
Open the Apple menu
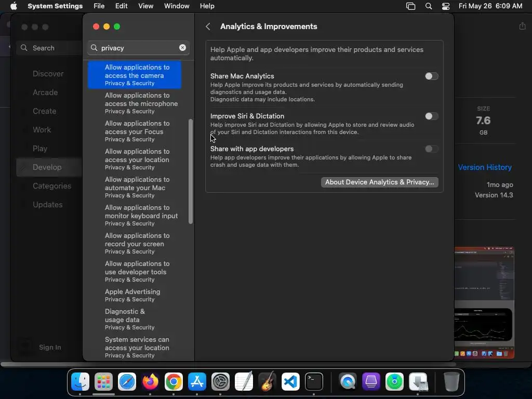coord(14,6)
